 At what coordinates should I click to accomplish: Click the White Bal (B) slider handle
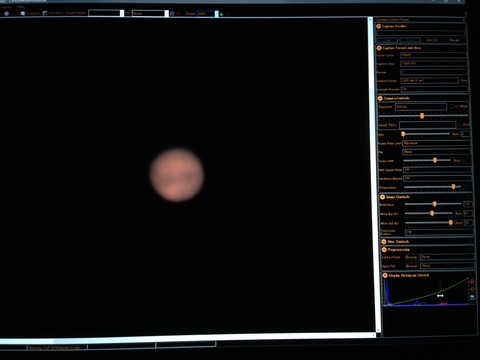[x=451, y=223]
